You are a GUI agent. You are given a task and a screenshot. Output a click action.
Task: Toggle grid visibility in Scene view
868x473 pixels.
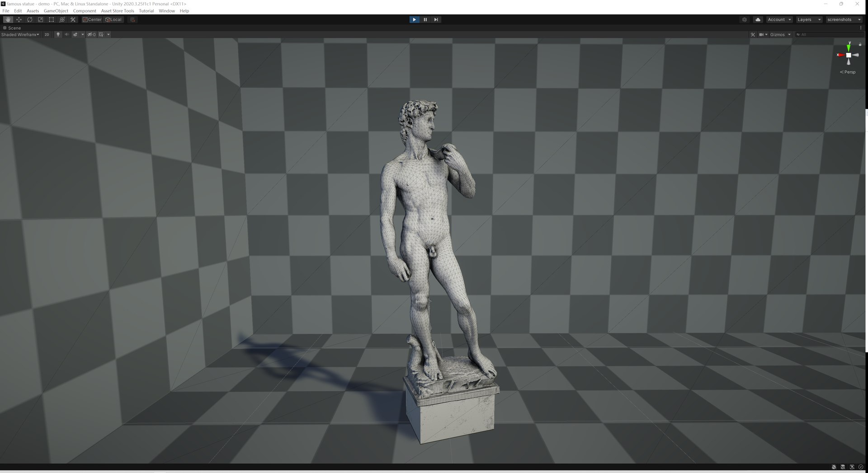[x=101, y=34]
